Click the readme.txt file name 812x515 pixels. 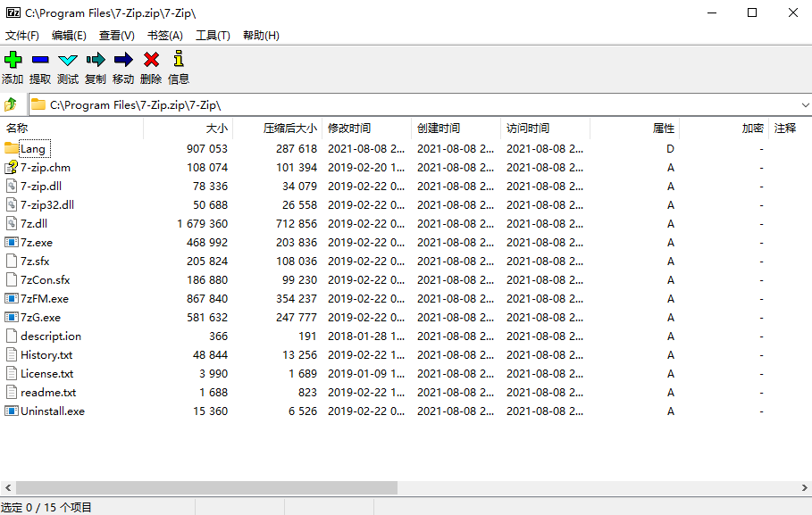[48, 393]
